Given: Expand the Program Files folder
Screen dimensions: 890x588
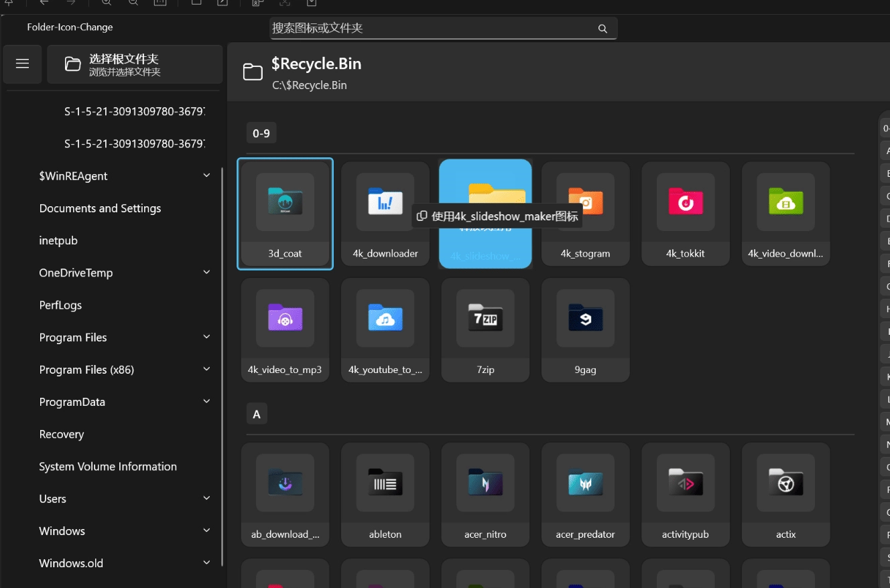Looking at the screenshot, I should (x=206, y=338).
